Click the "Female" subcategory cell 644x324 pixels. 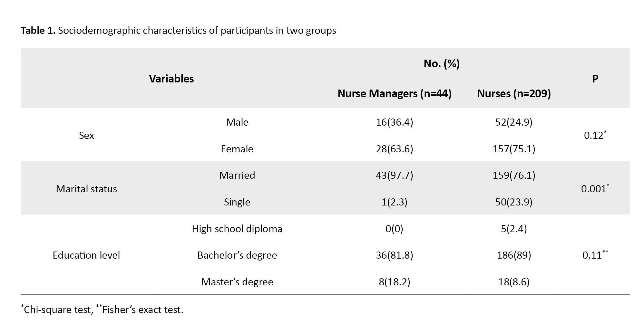(237, 149)
